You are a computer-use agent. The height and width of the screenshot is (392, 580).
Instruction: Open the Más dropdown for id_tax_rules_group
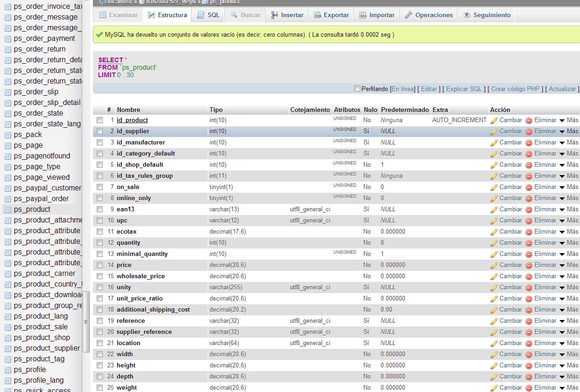tap(569, 176)
